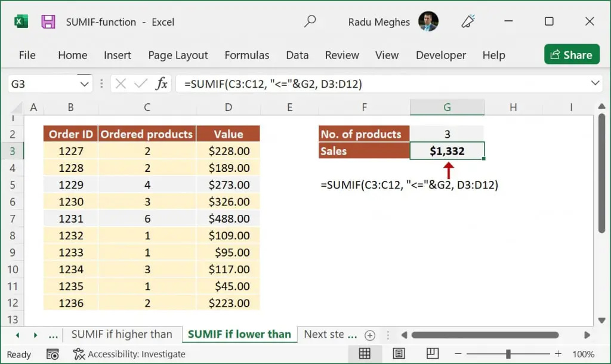This screenshot has height=364, width=611.
Task: Click the Excel application logo icon
Action: pos(21,22)
